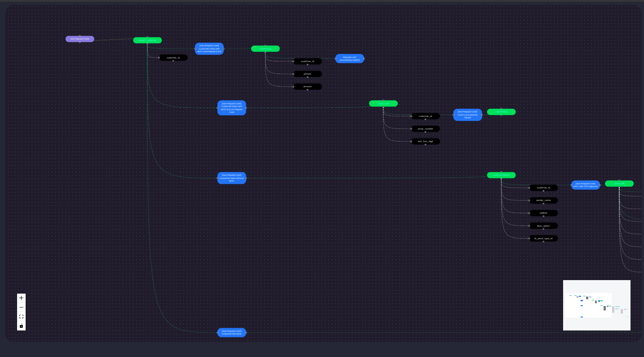Select the green Search Customer node

[147, 40]
